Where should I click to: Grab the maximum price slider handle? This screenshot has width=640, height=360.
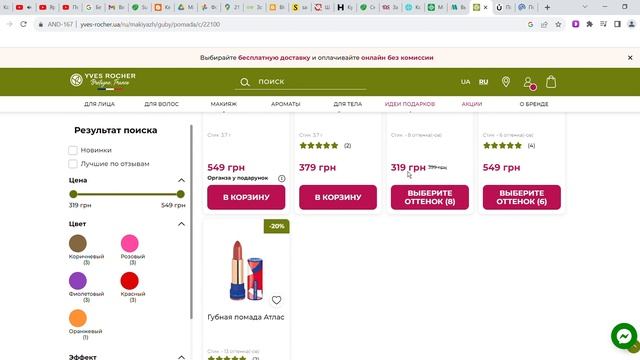pos(180,194)
